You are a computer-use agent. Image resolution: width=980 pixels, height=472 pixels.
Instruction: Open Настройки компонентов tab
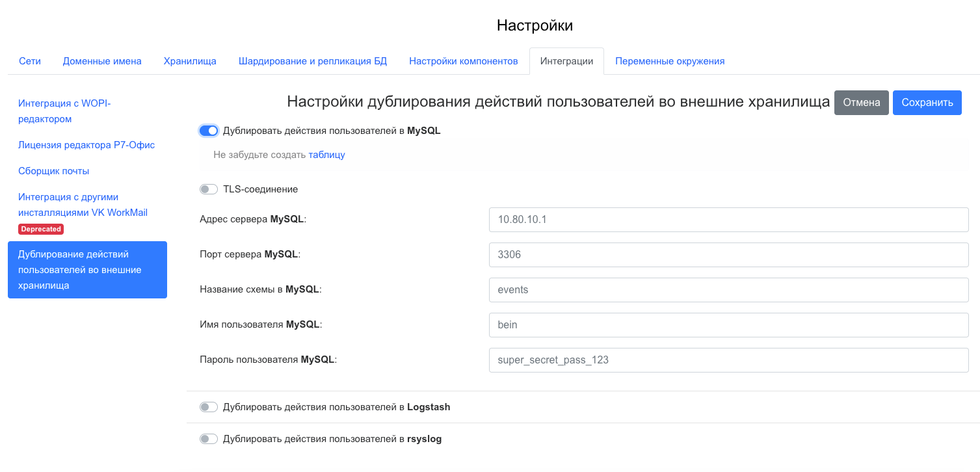click(x=463, y=61)
